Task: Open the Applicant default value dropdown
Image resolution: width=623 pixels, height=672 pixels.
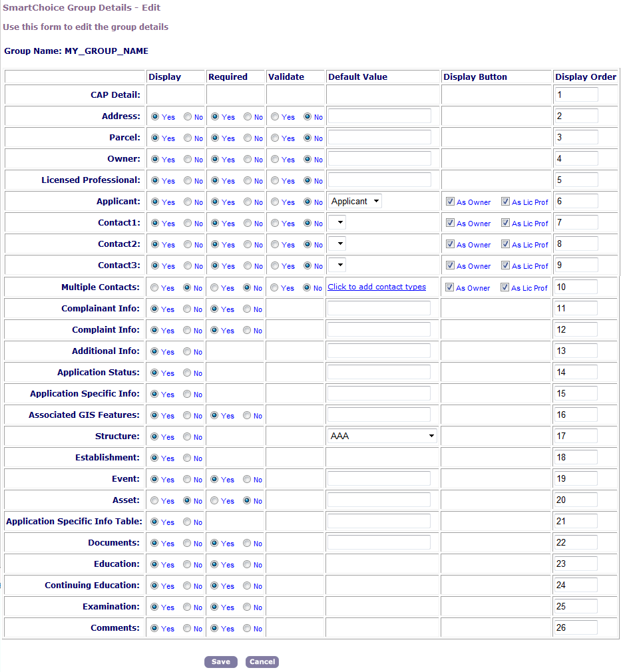Action: click(355, 201)
